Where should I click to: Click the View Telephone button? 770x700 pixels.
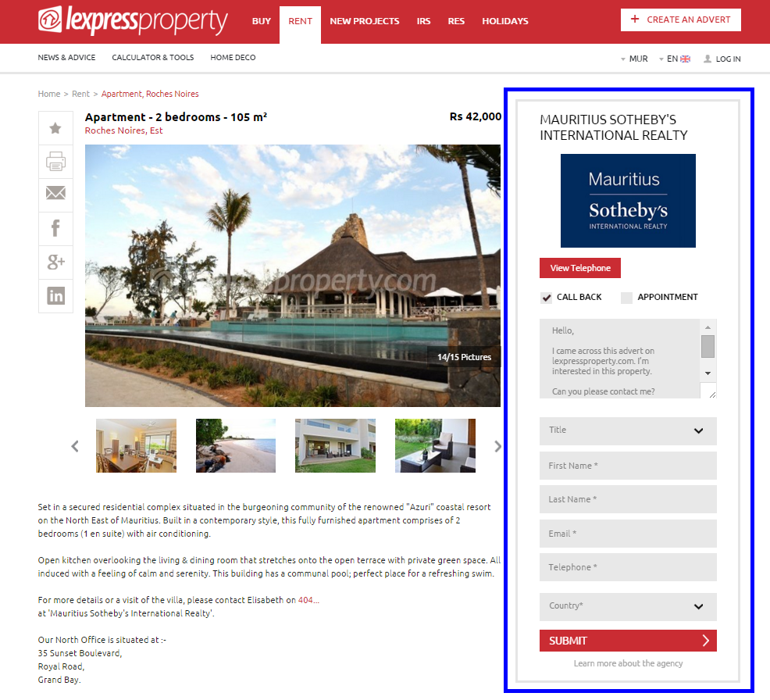coord(580,268)
